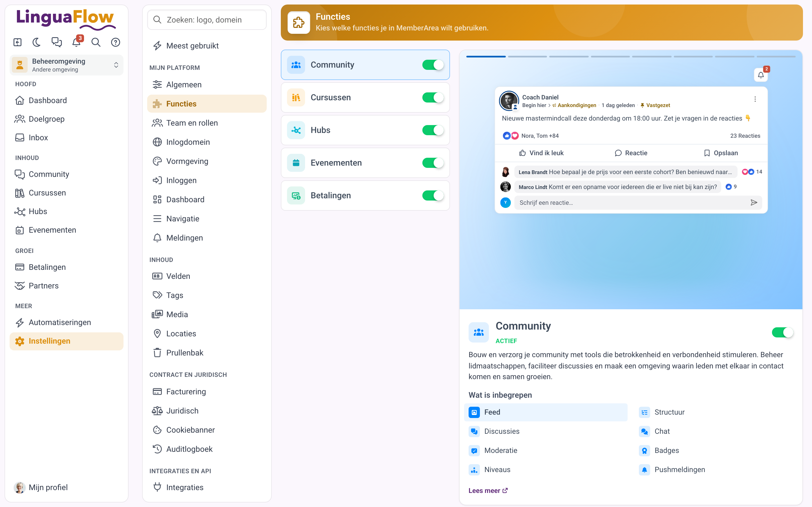Open the three-dot menu on Coach Daniel post
812x507 pixels.
pyautogui.click(x=755, y=99)
